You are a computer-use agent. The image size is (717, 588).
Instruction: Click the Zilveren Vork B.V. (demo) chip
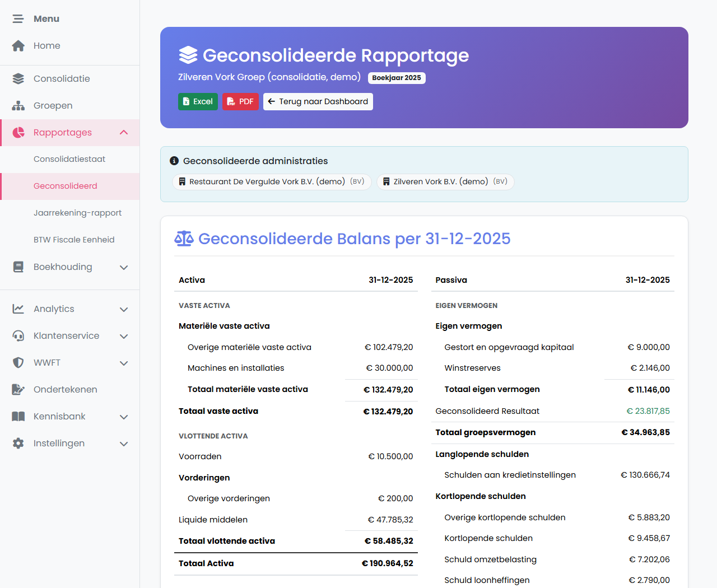pyautogui.click(x=445, y=181)
